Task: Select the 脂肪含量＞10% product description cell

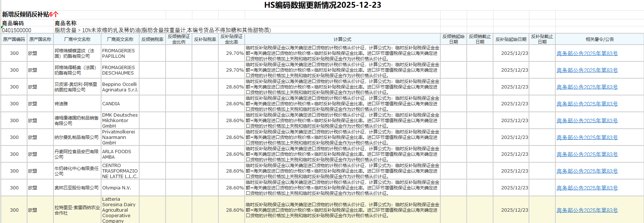Action: point(163,30)
